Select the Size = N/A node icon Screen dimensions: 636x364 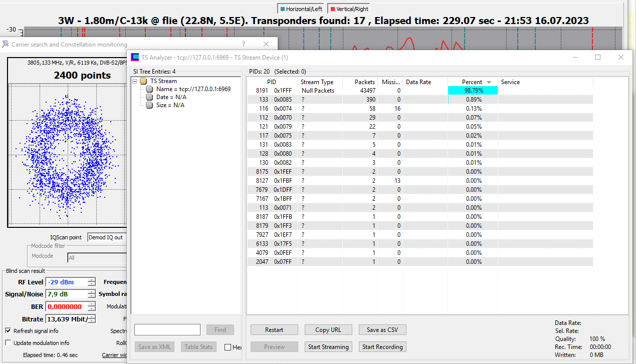point(149,105)
